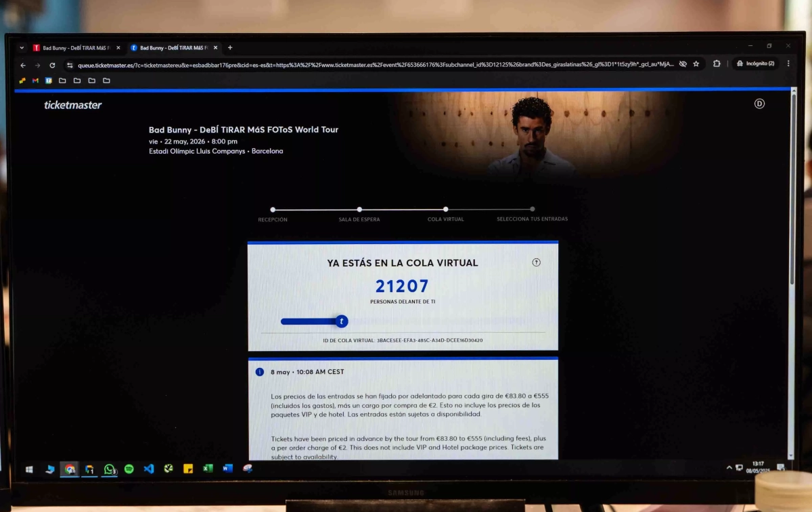
Task: Open Spotify from the taskbar
Action: pyautogui.click(x=129, y=469)
